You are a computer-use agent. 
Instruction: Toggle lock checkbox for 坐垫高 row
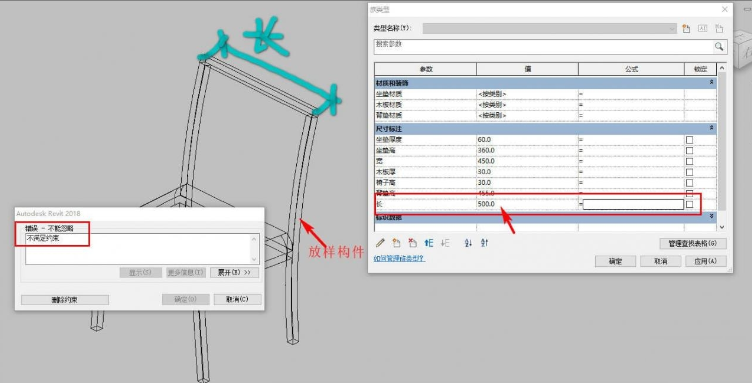pyautogui.click(x=689, y=151)
